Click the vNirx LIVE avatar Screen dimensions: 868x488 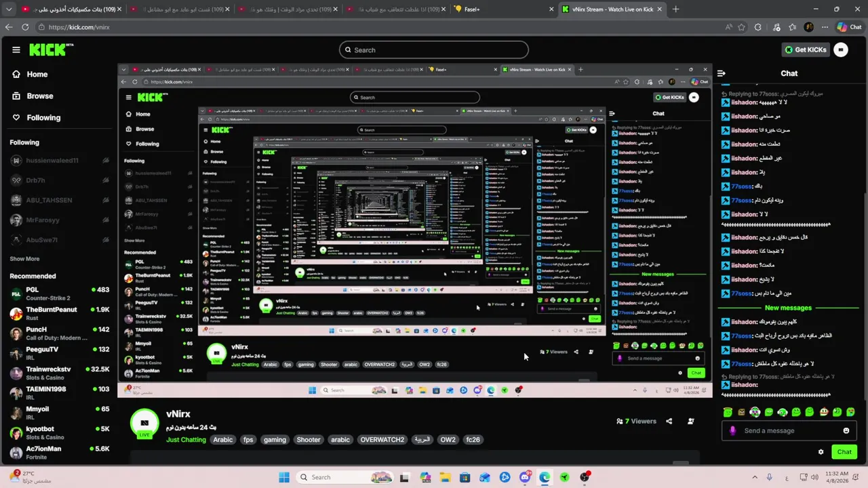click(144, 423)
